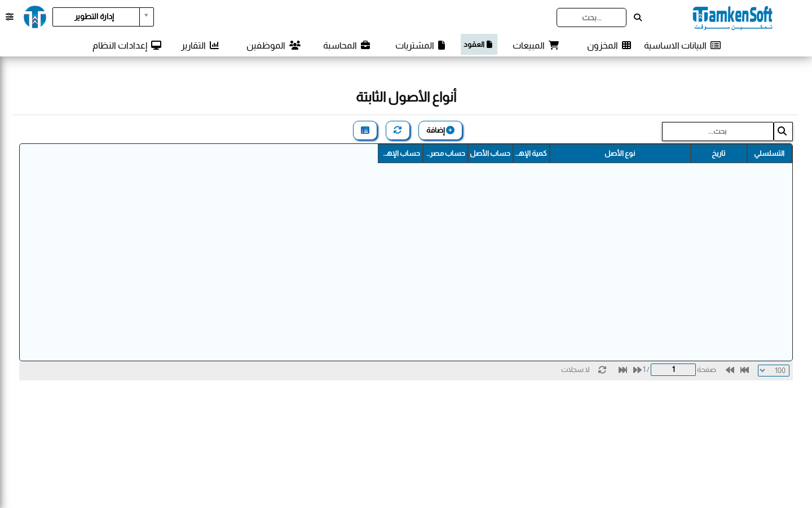Click the page number input box
This screenshot has height=508, width=812.
pos(673,370)
